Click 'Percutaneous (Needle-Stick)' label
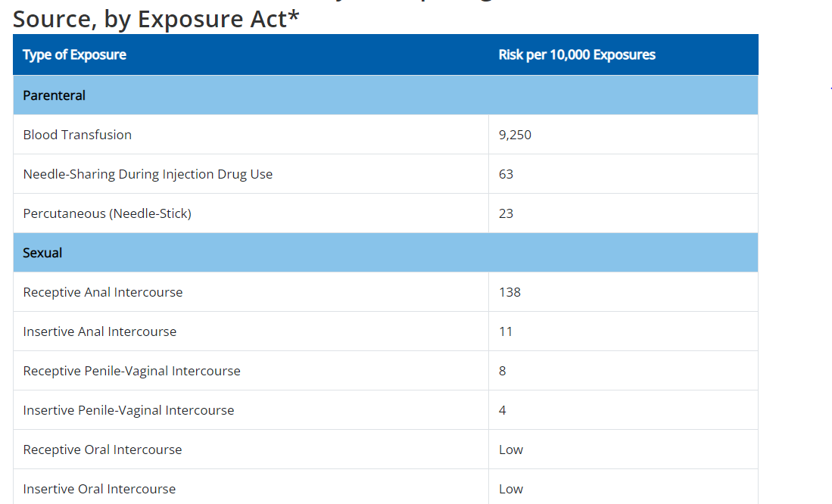 (108, 213)
